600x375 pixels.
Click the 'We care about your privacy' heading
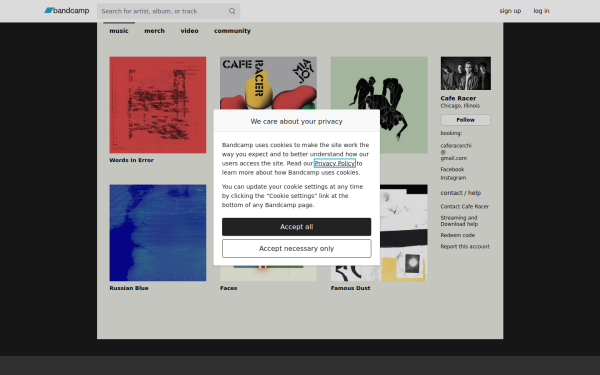(x=297, y=121)
